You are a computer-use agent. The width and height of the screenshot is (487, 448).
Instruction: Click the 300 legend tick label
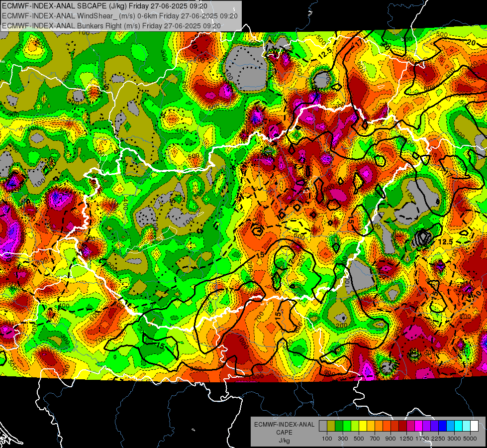coord(343,439)
